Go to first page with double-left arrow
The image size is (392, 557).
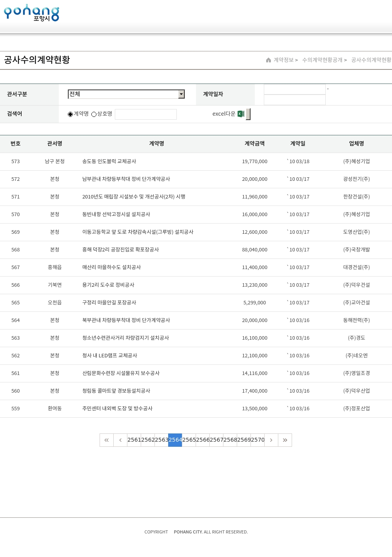tap(107, 440)
